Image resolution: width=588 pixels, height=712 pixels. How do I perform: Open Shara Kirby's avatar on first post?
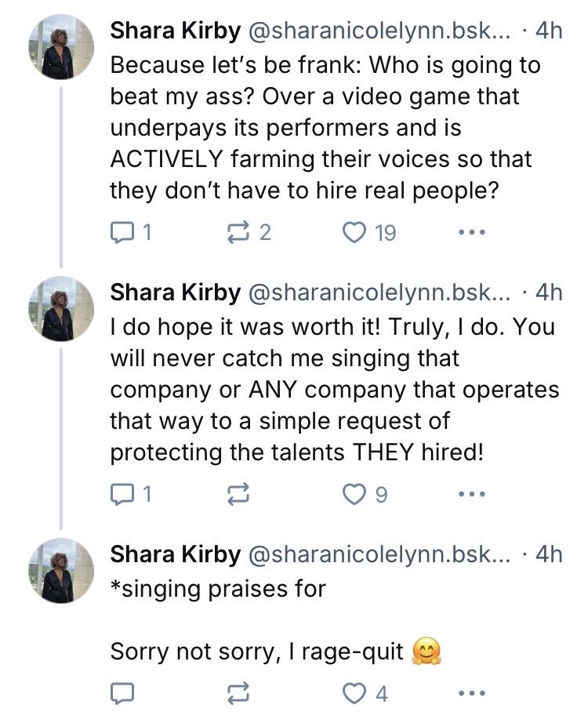[61, 47]
